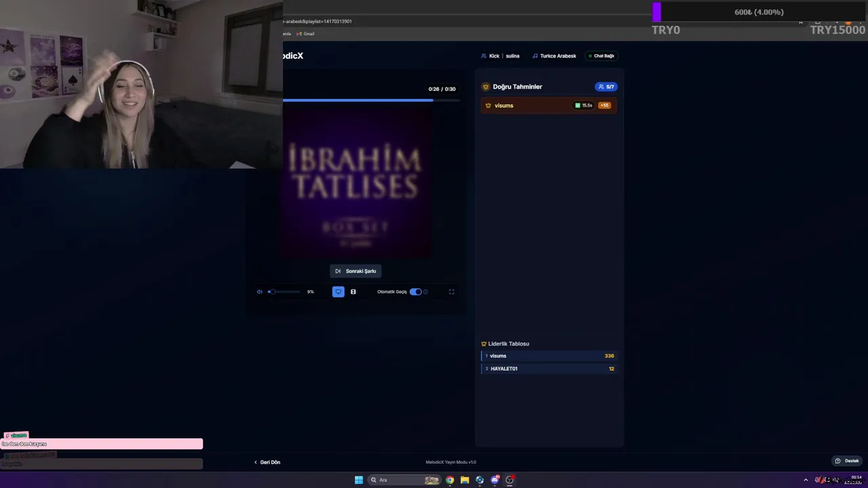Enter fullscreen with the corner-brackets icon
This screenshot has height=488, width=868.
(x=452, y=292)
